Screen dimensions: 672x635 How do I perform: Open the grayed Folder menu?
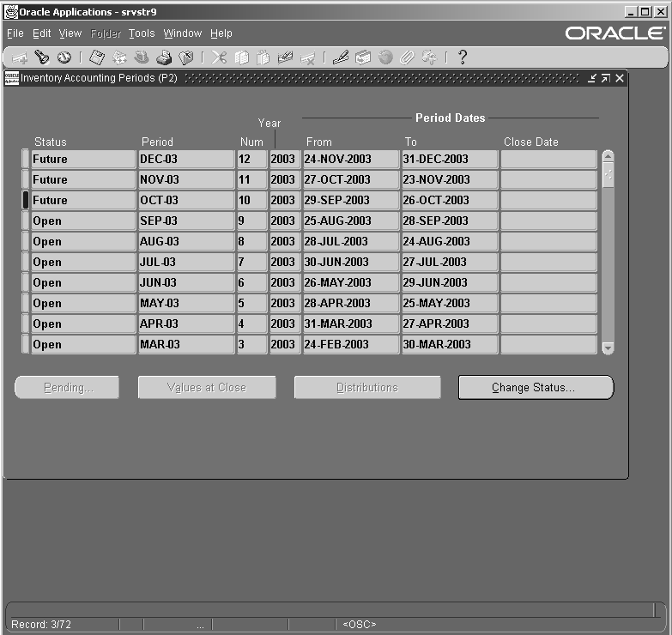106,33
